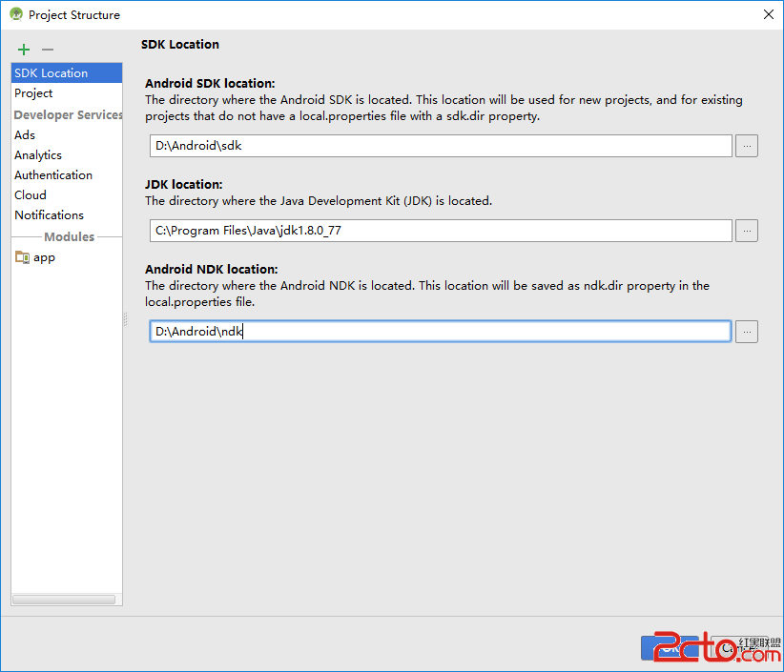The width and height of the screenshot is (784, 672).
Task: Focus the Android NDK location field
Action: pyautogui.click(x=441, y=331)
